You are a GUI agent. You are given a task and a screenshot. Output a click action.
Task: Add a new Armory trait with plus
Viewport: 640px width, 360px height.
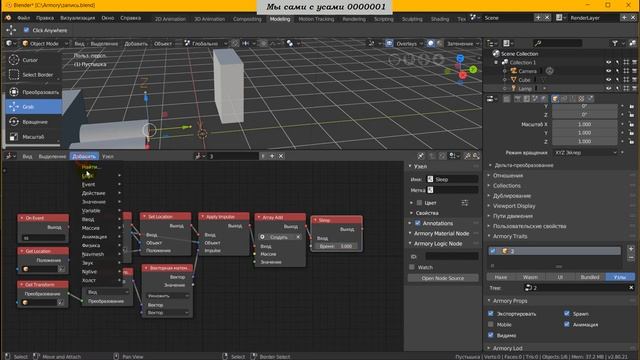tap(631, 249)
